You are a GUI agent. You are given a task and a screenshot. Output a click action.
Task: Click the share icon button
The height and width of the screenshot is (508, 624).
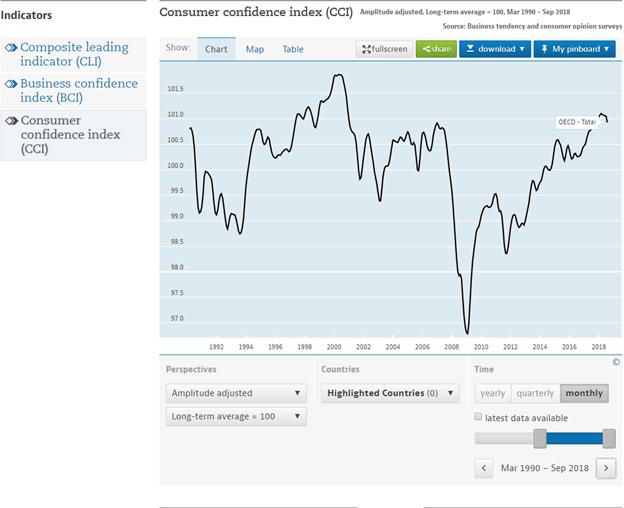pos(425,49)
